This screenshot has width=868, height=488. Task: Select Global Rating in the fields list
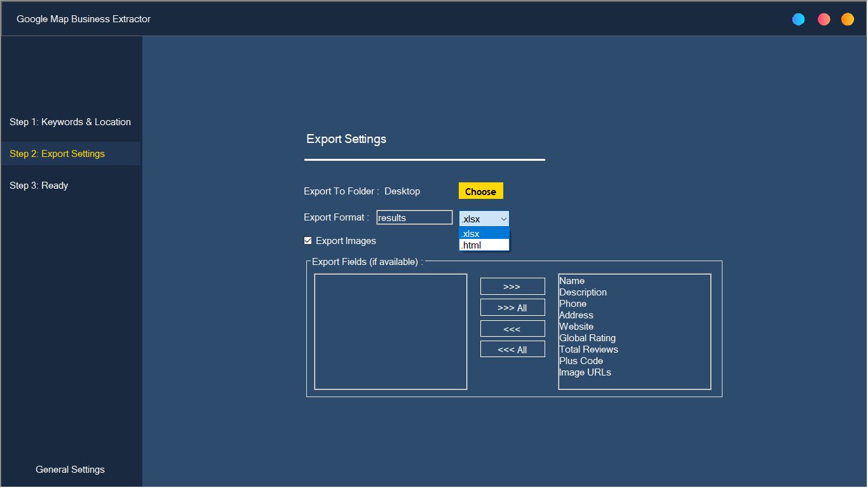click(587, 338)
